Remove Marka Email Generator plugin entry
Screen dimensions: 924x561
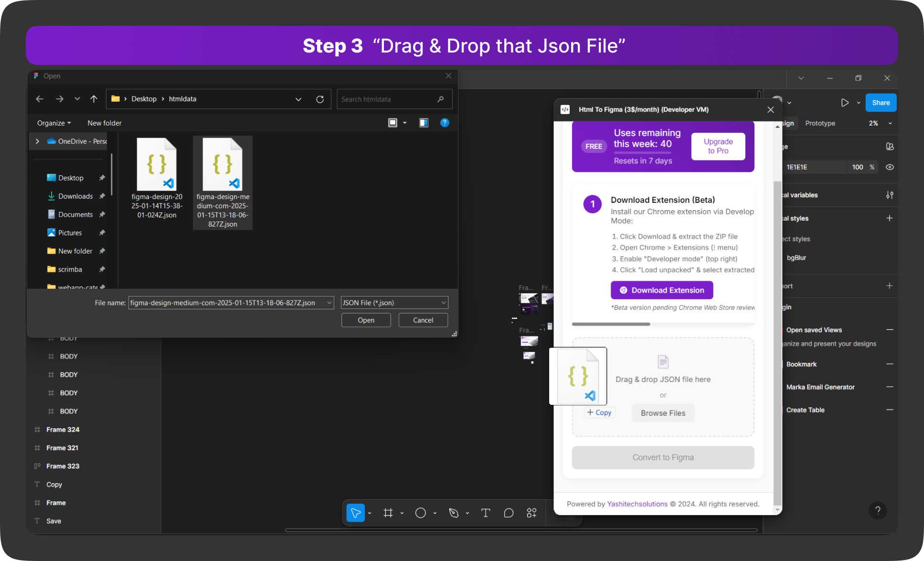(x=890, y=387)
